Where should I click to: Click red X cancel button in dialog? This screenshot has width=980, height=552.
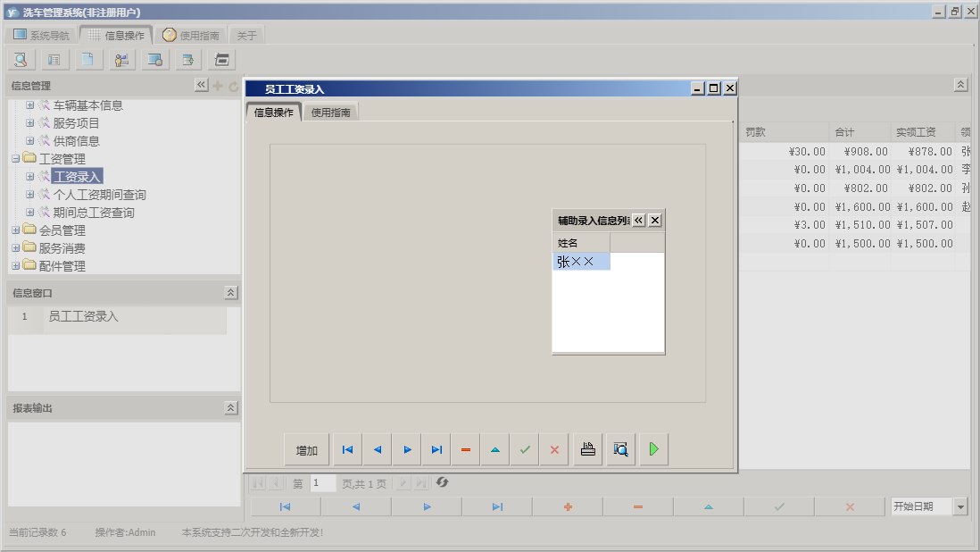pos(554,449)
